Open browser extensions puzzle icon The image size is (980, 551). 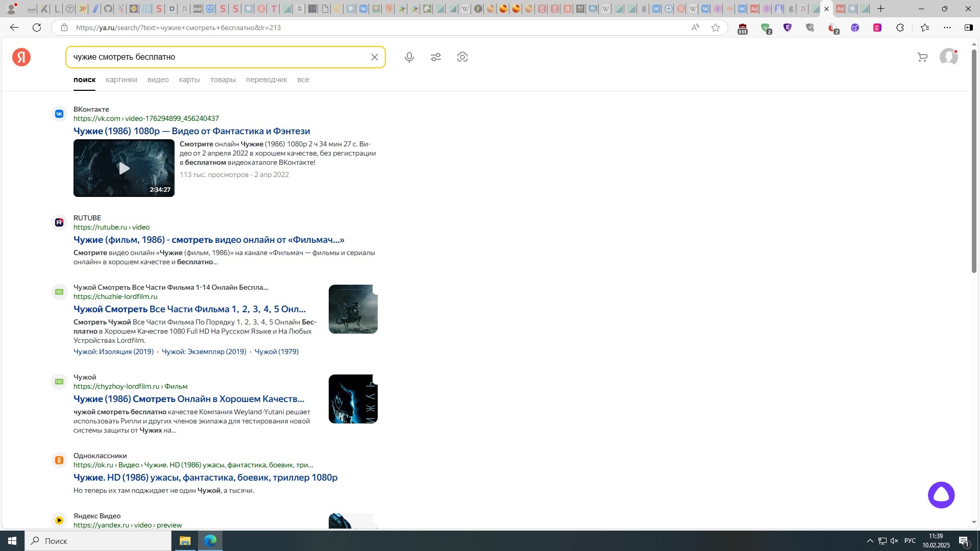coord(900,28)
